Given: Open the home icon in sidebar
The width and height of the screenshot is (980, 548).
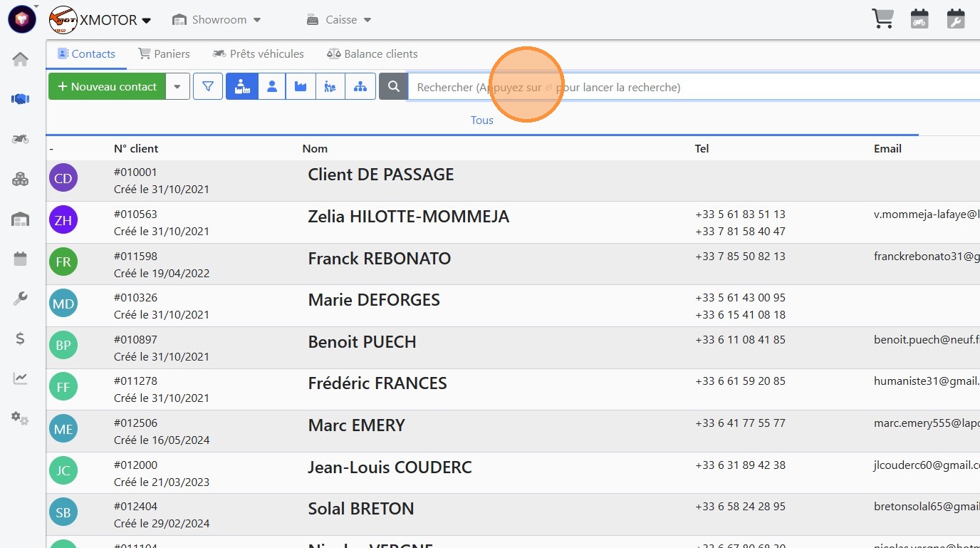Looking at the screenshot, I should tap(21, 59).
